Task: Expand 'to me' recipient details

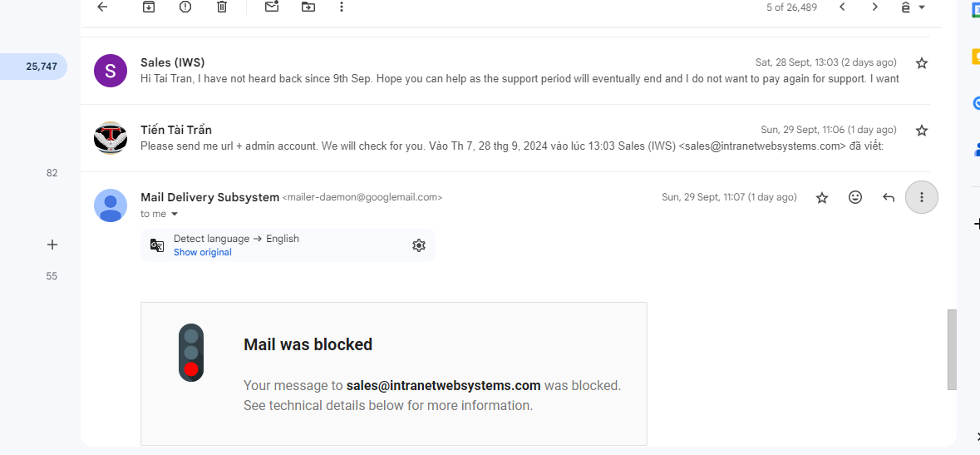Action: coord(175,214)
